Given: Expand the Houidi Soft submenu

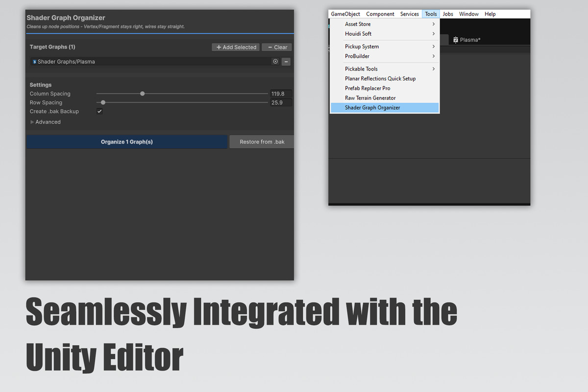Looking at the screenshot, I should pos(385,34).
